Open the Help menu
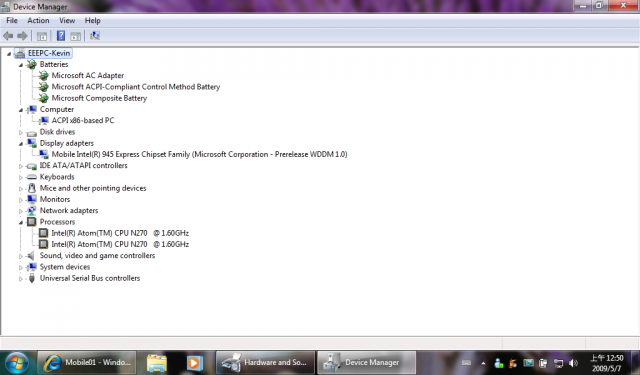 (93, 20)
